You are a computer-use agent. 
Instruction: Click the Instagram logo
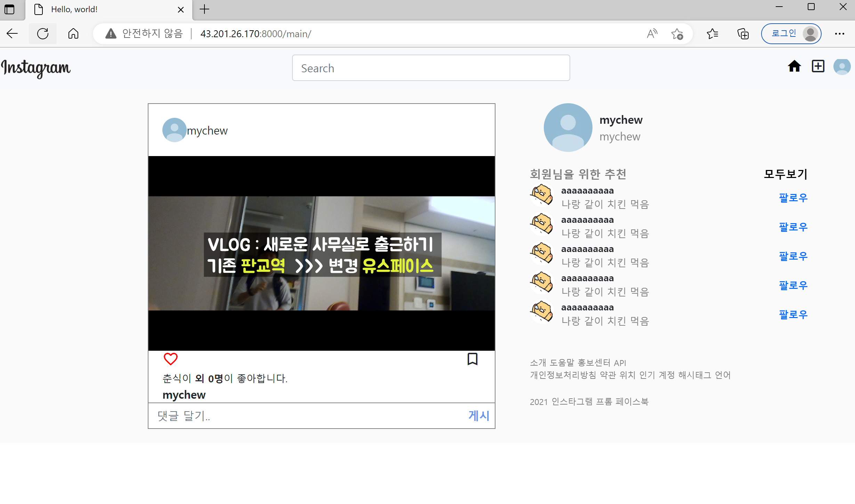pos(36,68)
